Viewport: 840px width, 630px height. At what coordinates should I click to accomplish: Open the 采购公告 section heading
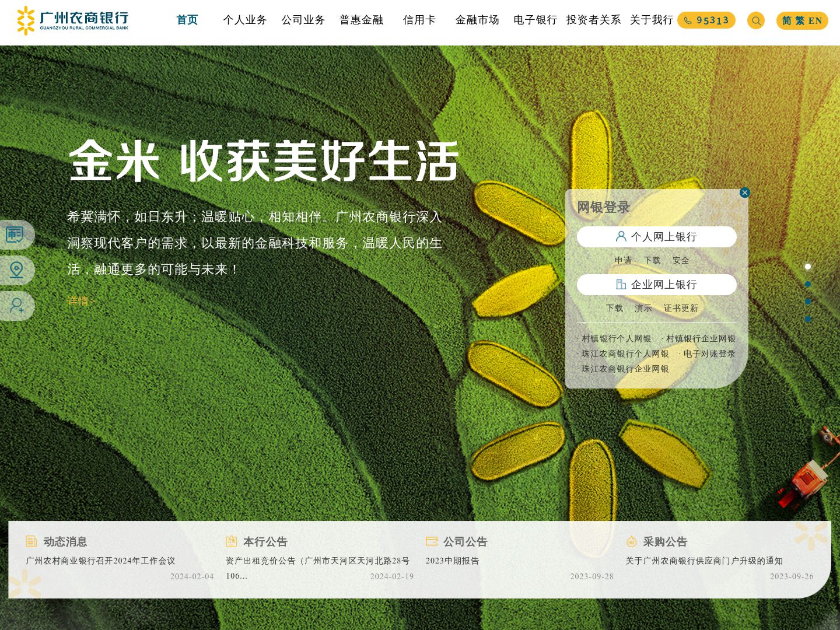pos(666,542)
